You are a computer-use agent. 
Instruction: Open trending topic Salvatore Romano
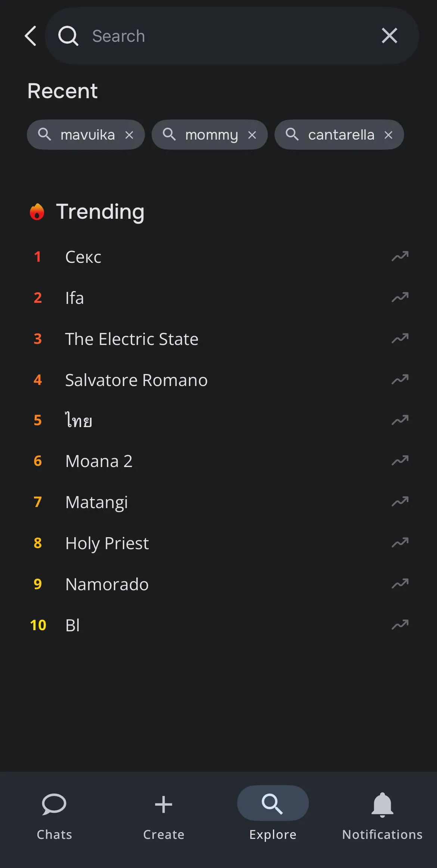(x=136, y=380)
